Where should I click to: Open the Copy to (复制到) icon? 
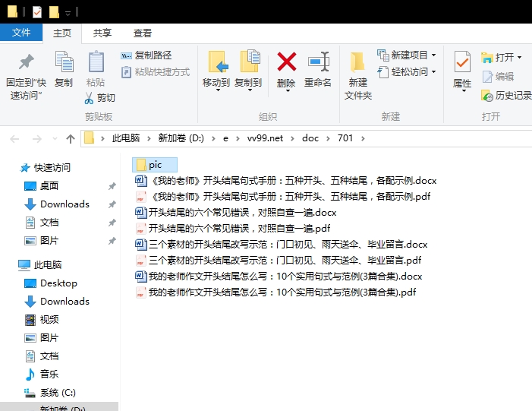coord(250,61)
